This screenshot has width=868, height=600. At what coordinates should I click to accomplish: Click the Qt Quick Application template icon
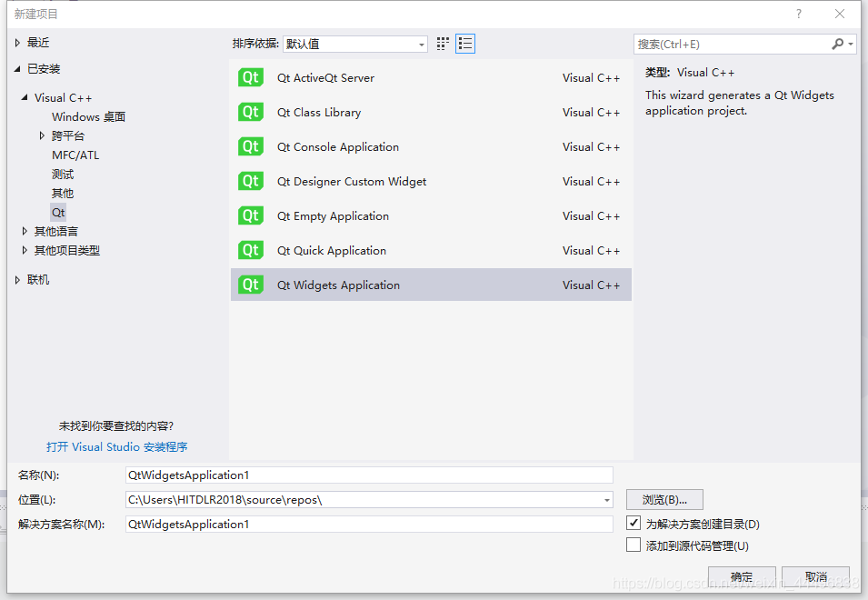point(250,250)
